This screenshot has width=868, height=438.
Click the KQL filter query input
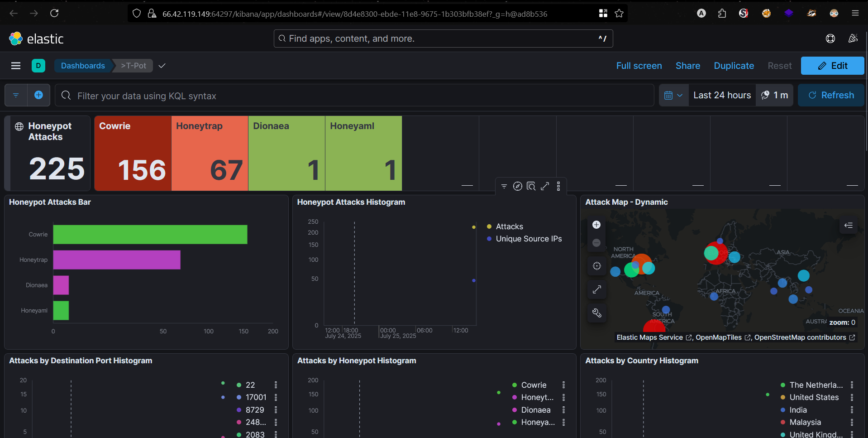pyautogui.click(x=353, y=96)
